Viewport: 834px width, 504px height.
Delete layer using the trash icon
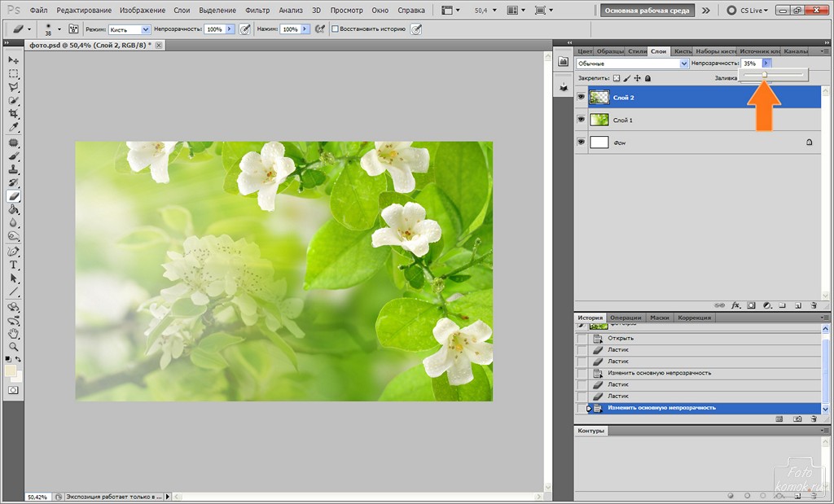click(813, 305)
